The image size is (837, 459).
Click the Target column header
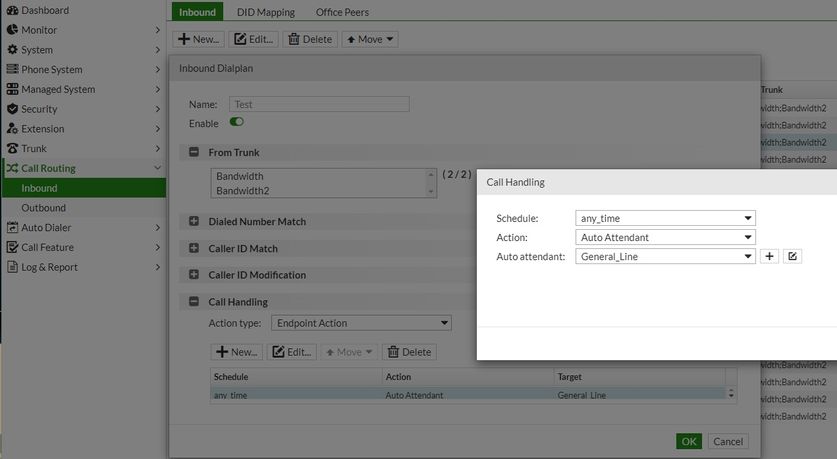point(639,377)
